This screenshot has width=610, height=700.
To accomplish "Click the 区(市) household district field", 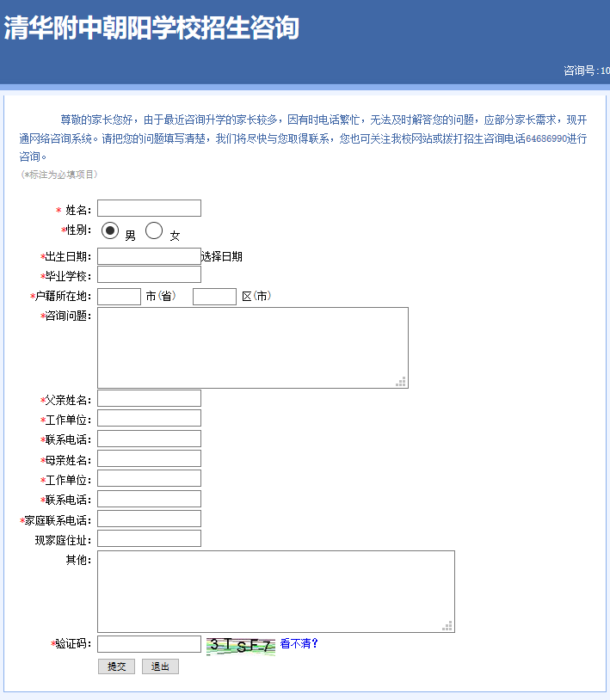I will (x=214, y=297).
